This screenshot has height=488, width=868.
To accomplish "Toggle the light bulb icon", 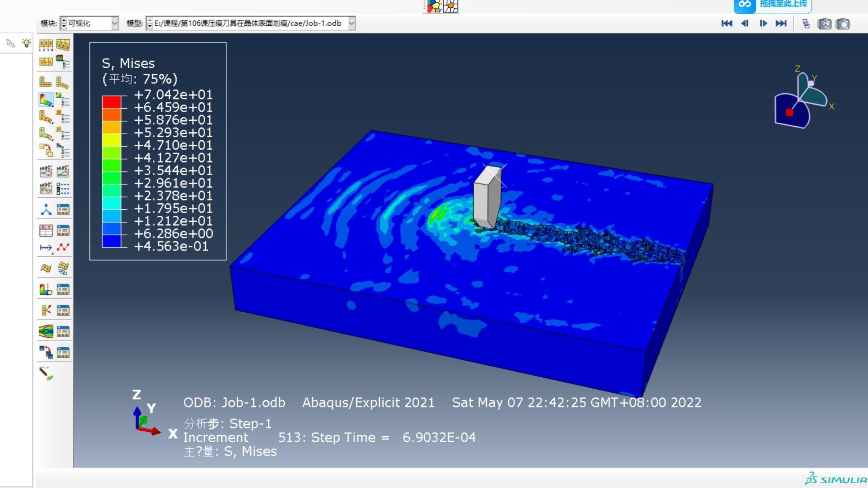I will pos(26,43).
